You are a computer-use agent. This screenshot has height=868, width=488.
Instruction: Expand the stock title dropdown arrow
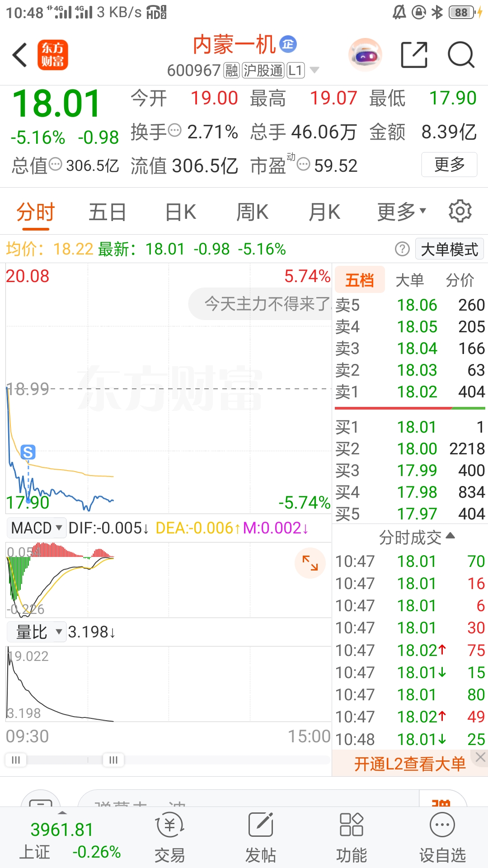(314, 70)
